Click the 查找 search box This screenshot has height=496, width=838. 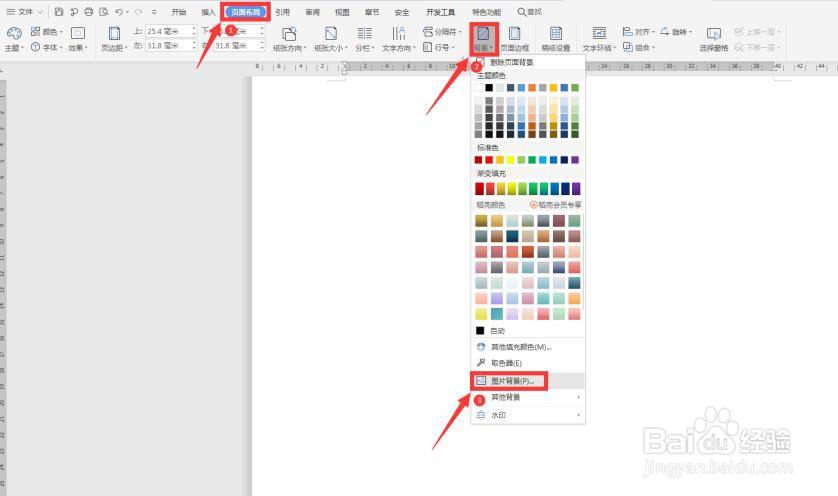pyautogui.click(x=530, y=12)
